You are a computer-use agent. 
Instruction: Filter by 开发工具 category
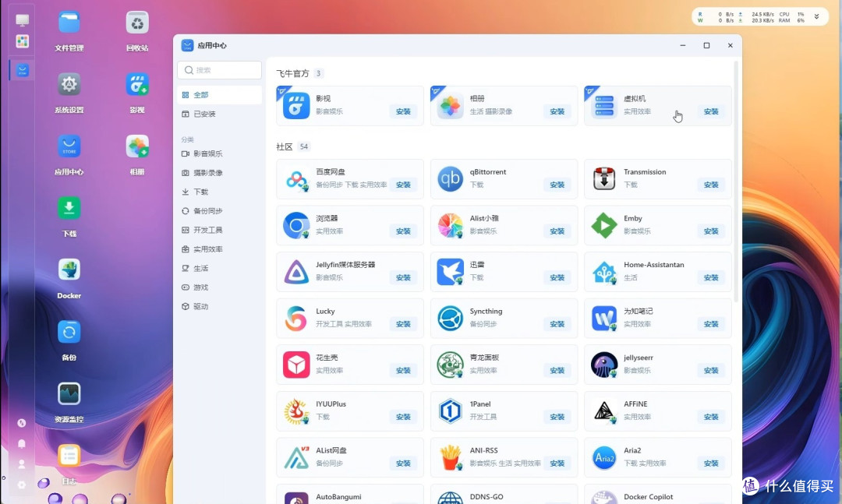219,230
